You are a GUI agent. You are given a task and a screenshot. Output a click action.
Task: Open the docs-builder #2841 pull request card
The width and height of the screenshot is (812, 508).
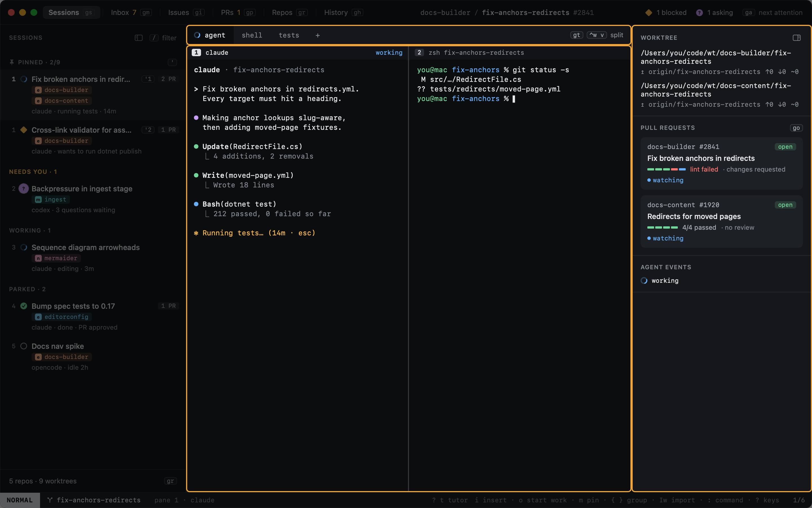click(721, 163)
